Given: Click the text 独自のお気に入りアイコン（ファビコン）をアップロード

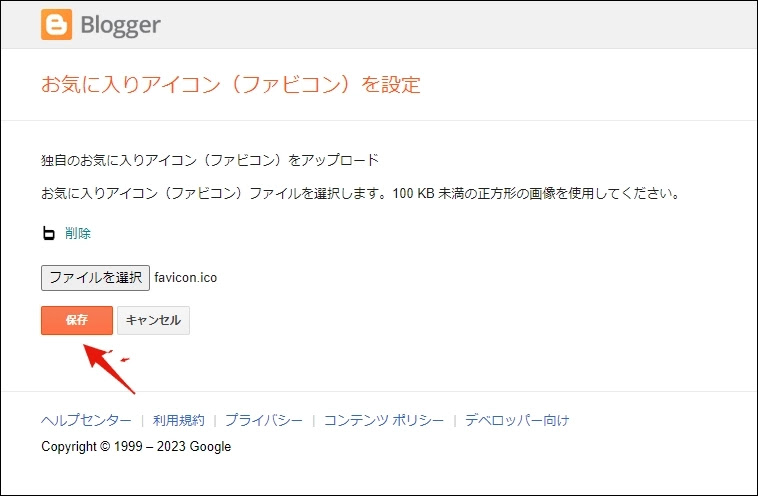Looking at the screenshot, I should pos(210,160).
